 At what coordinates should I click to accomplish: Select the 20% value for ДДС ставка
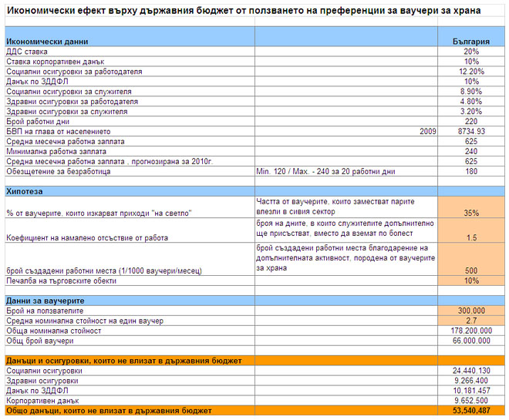click(x=471, y=52)
